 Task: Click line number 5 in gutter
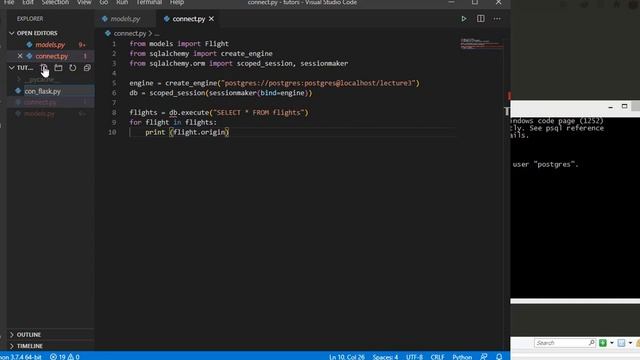tap(114, 83)
